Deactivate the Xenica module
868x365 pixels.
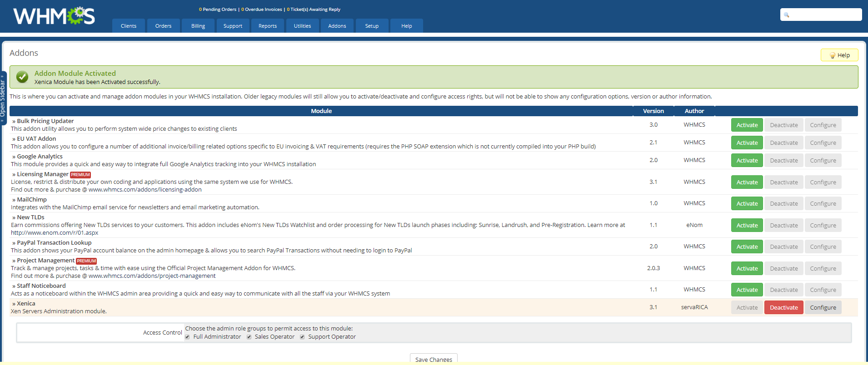(x=784, y=307)
